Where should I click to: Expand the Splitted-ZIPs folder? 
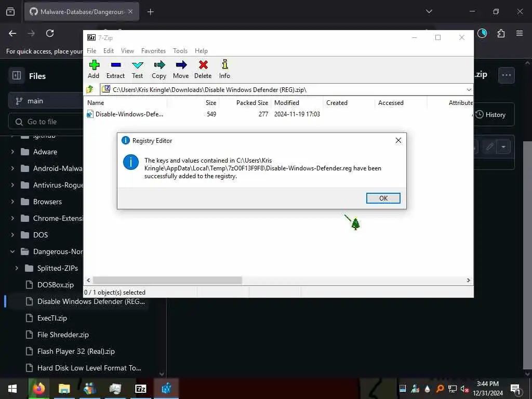tap(17, 268)
